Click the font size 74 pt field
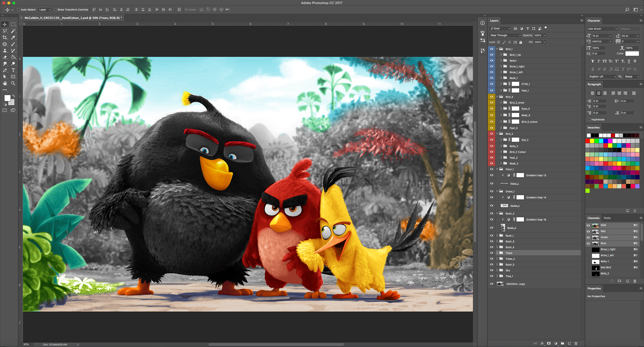The width and height of the screenshot is (644, 347). click(x=600, y=36)
